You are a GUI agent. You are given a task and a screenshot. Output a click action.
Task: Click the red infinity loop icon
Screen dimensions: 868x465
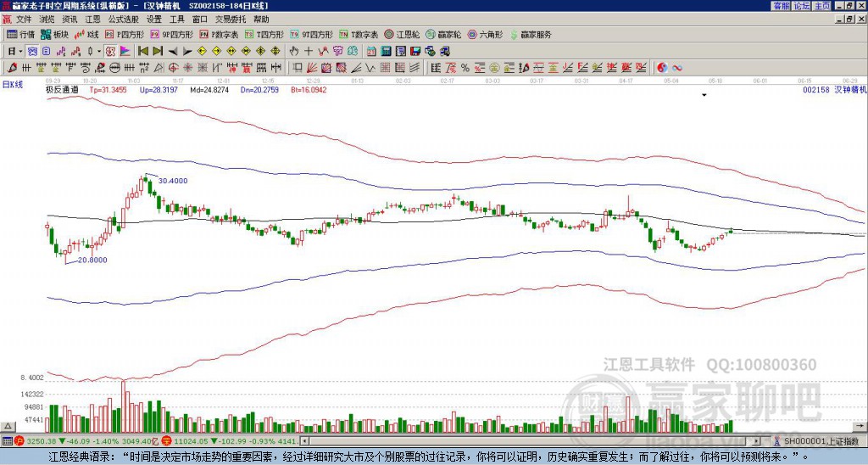coord(677,68)
